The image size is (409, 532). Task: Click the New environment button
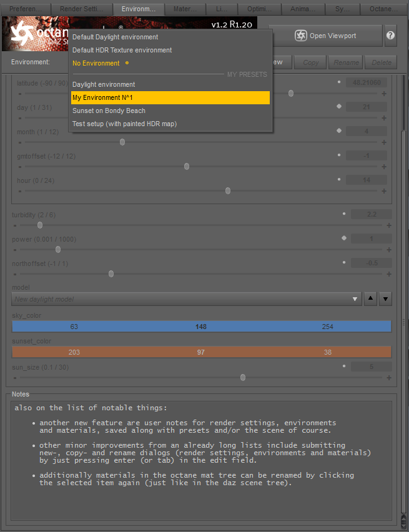tap(282, 62)
